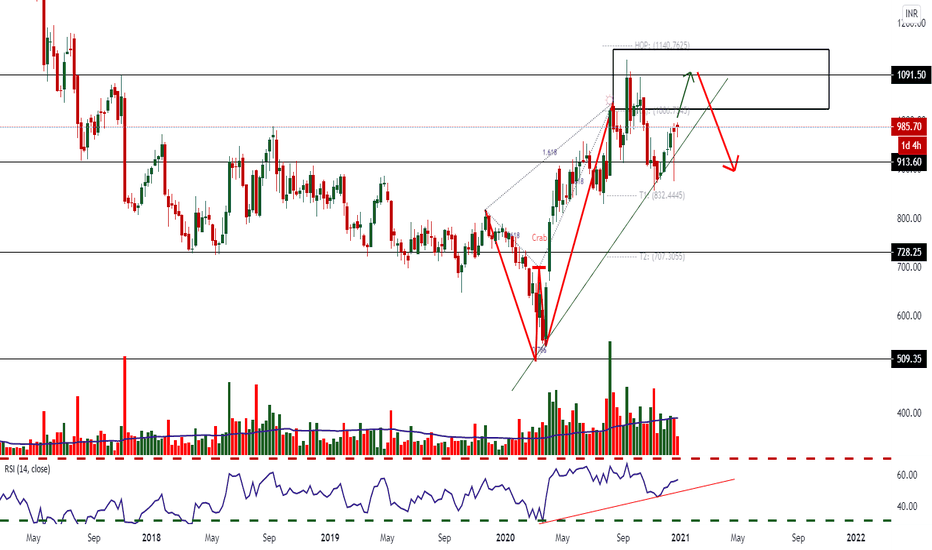The image size is (932, 550).
Task: Select the red RSI rising trendline
Action: pyautogui.click(x=637, y=501)
